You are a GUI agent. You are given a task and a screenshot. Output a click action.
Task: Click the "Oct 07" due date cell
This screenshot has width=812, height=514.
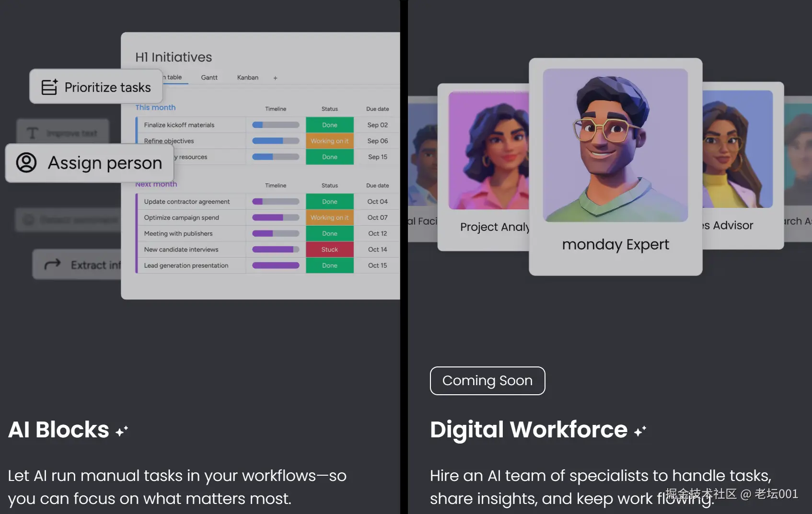(x=378, y=217)
